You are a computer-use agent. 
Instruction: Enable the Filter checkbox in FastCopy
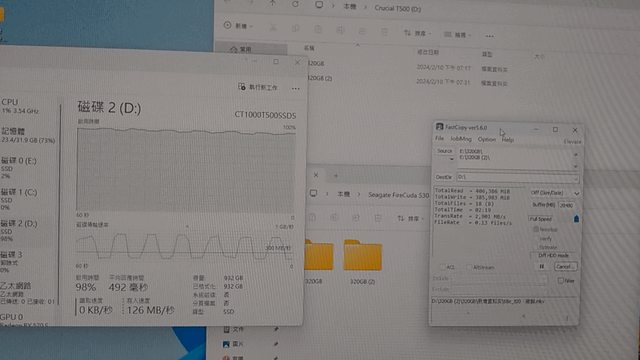[560, 280]
